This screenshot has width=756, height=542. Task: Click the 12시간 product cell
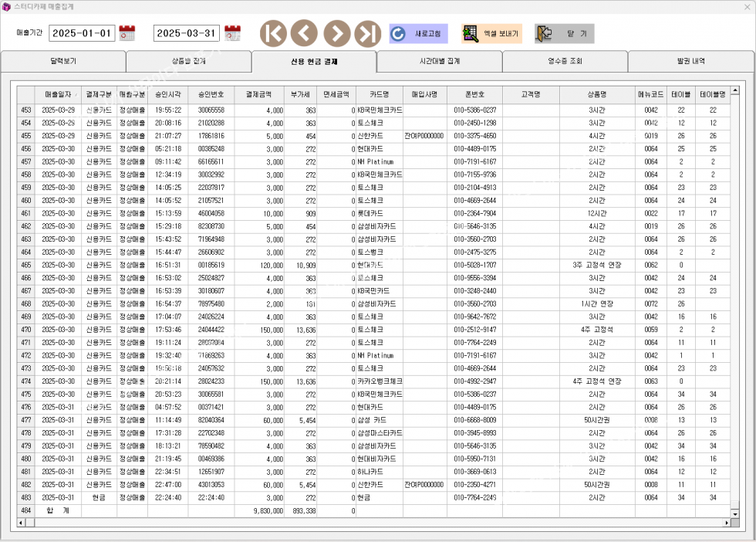pyautogui.click(x=597, y=213)
